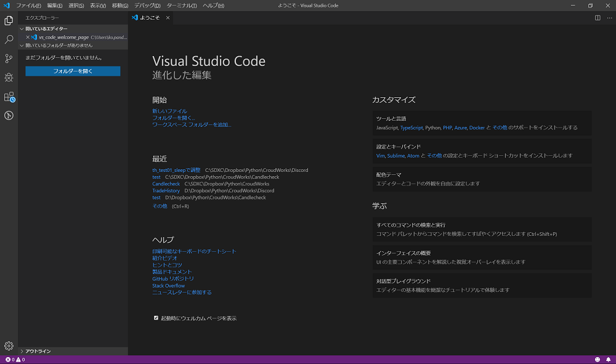Collapse the 開いているエディター section
616x364 pixels.
46,28
